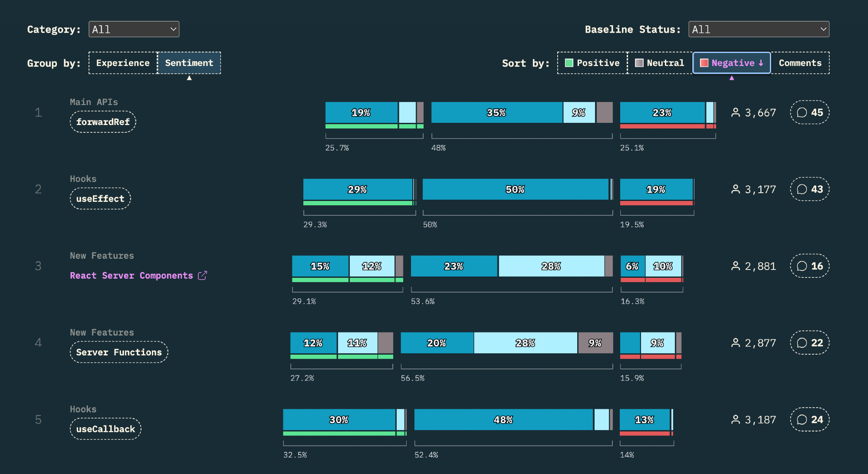The width and height of the screenshot is (868, 474).
Task: Select the useCallback item chip
Action: click(105, 429)
